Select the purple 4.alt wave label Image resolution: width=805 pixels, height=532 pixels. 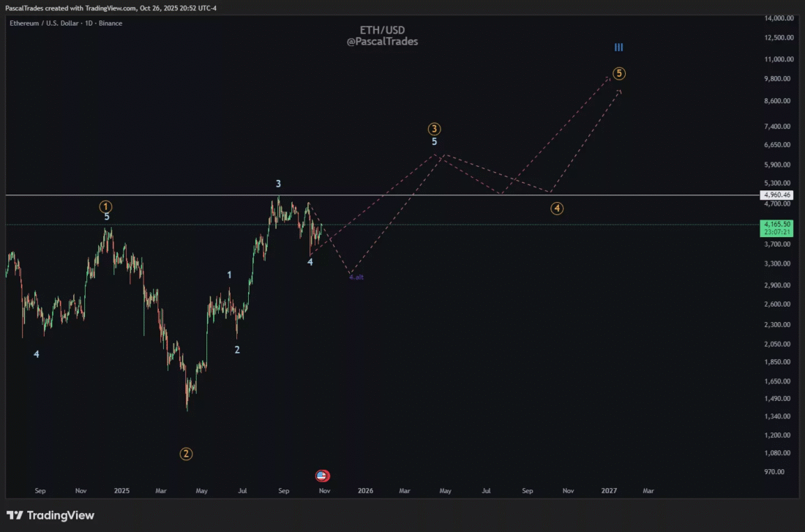[x=356, y=277]
